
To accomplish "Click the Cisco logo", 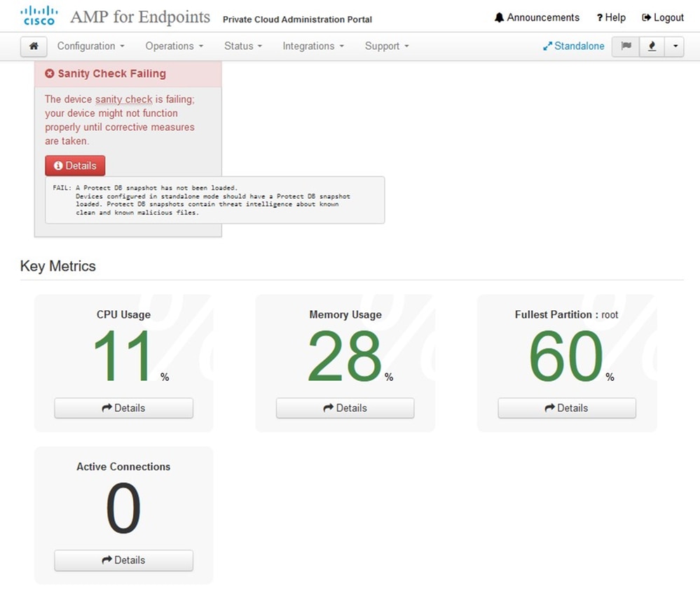I will point(39,15).
